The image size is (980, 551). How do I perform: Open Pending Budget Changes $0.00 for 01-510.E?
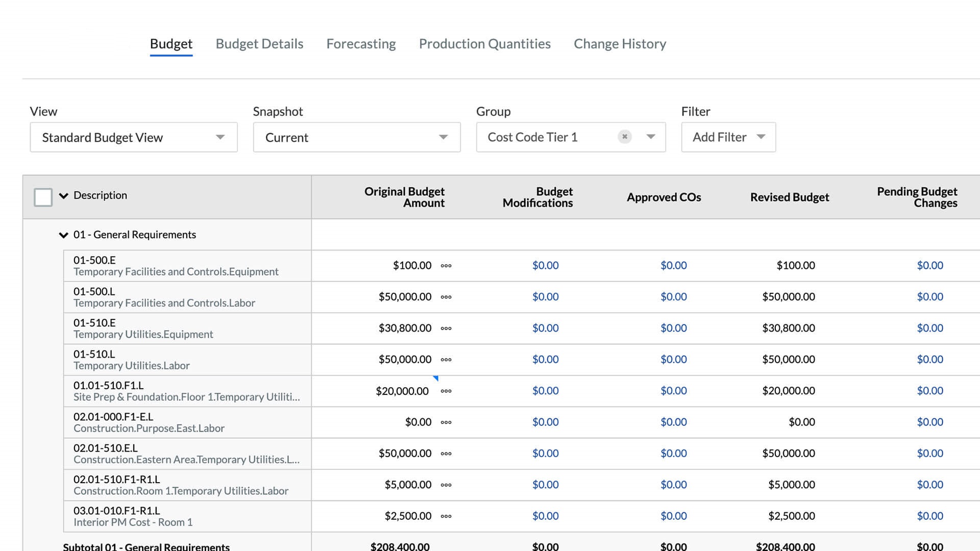pyautogui.click(x=930, y=328)
